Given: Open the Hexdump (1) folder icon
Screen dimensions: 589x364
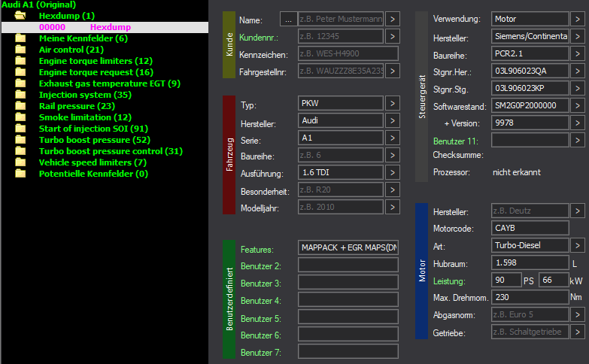Looking at the screenshot, I should pos(20,16).
